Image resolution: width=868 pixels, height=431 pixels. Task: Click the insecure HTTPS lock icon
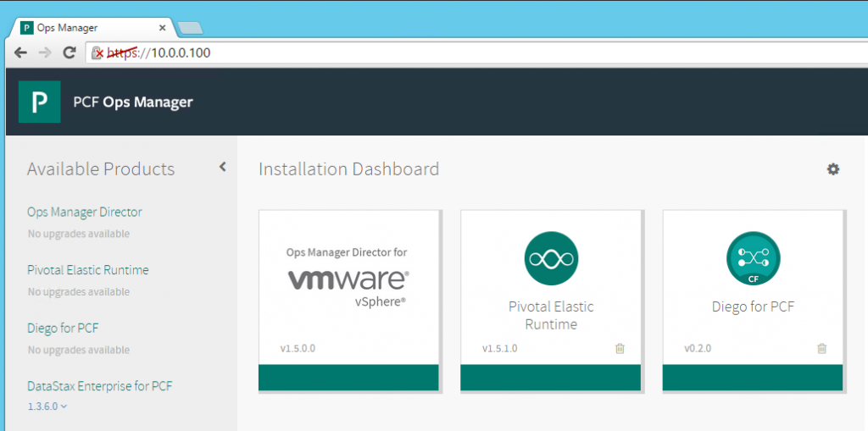click(x=97, y=53)
